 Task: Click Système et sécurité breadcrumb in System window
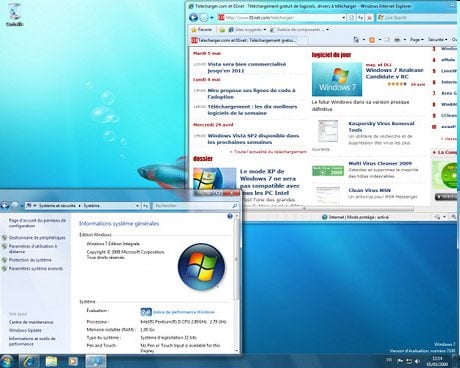click(x=57, y=206)
